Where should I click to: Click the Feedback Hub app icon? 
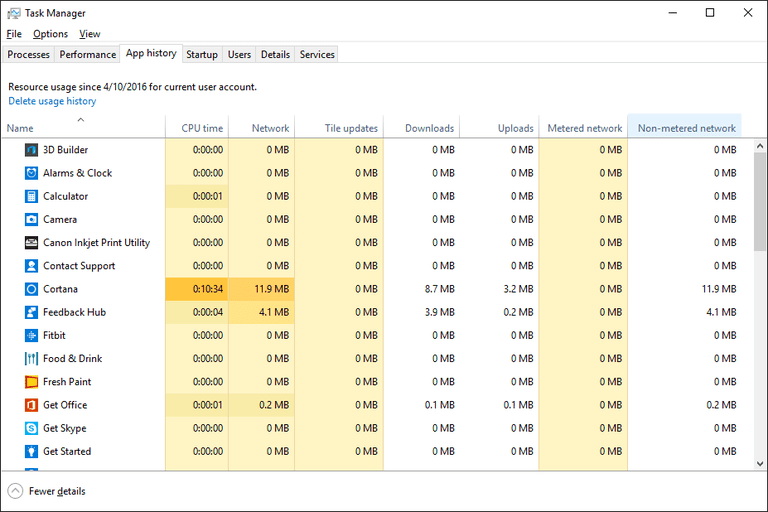tap(31, 312)
